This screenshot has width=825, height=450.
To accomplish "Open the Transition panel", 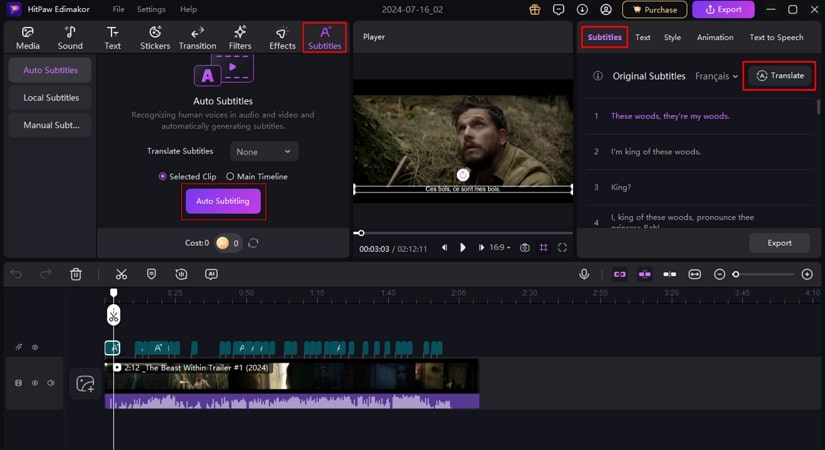I will click(x=197, y=38).
